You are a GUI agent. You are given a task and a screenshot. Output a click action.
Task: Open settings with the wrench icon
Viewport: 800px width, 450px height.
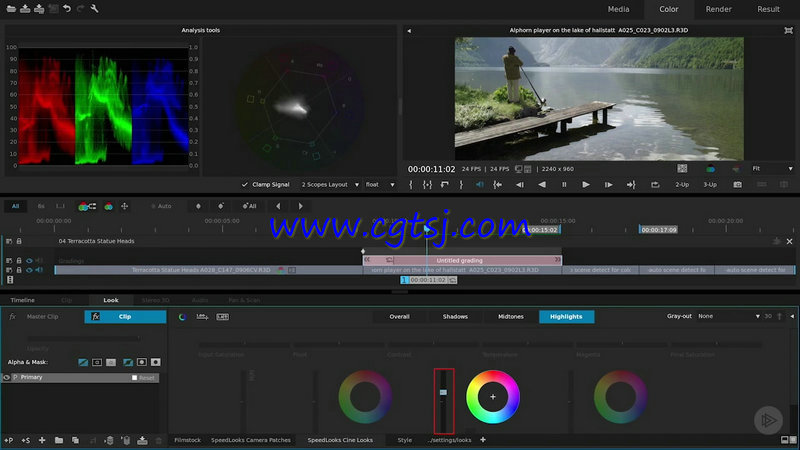point(94,9)
